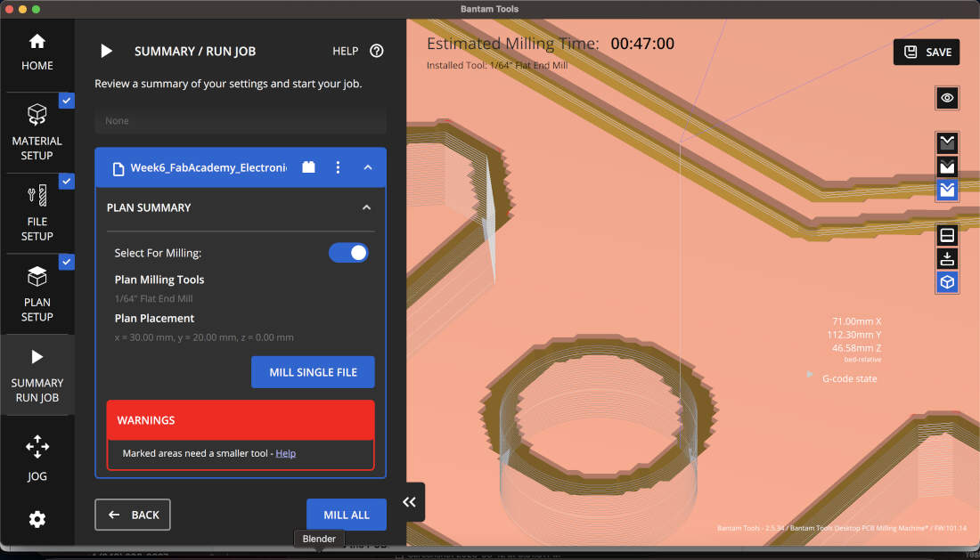
Task: Select the highlighted blue preview mode icon
Action: click(x=947, y=190)
